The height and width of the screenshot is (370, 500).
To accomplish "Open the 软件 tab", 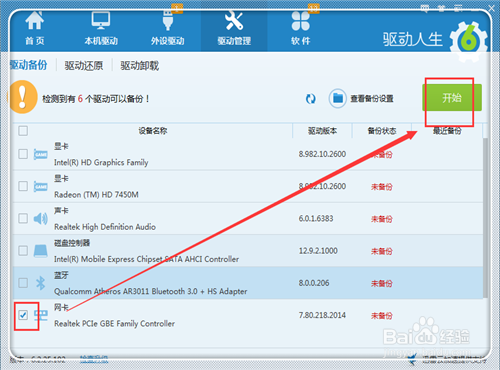I will 301,29.
